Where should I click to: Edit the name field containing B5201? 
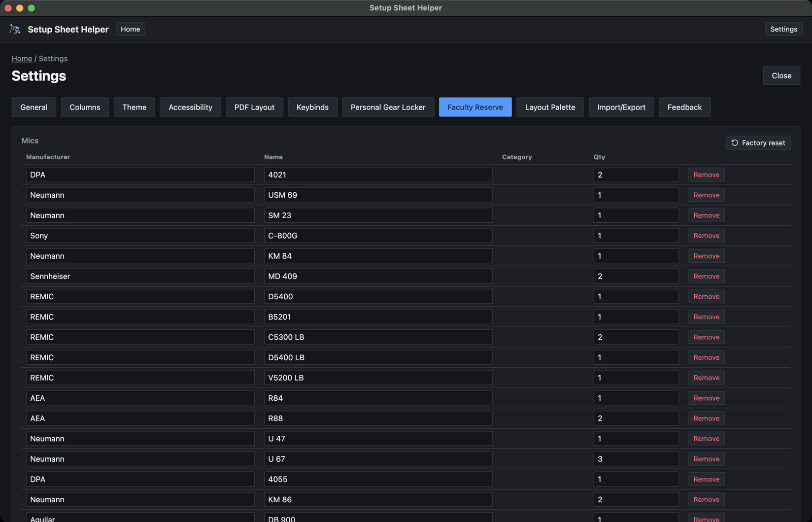tap(378, 317)
